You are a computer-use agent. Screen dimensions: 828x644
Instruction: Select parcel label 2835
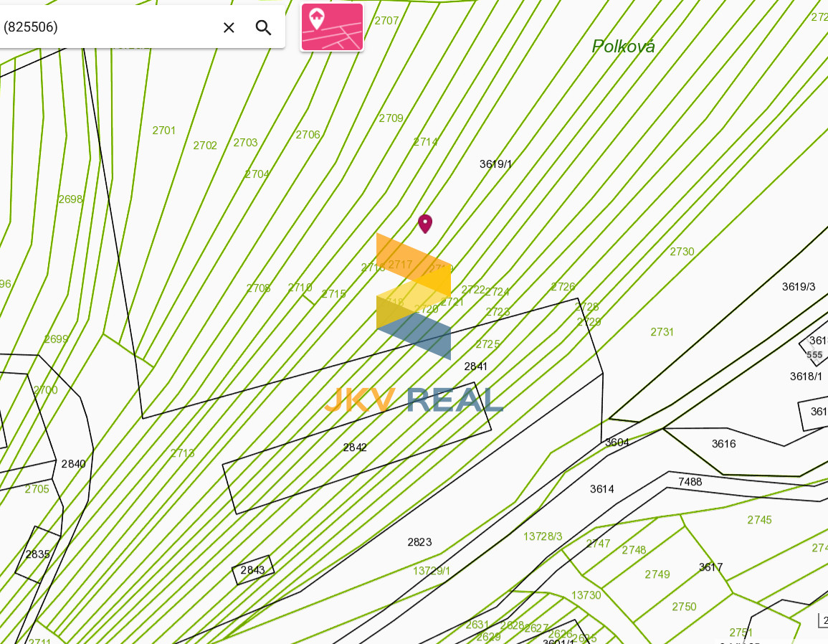[37, 554]
